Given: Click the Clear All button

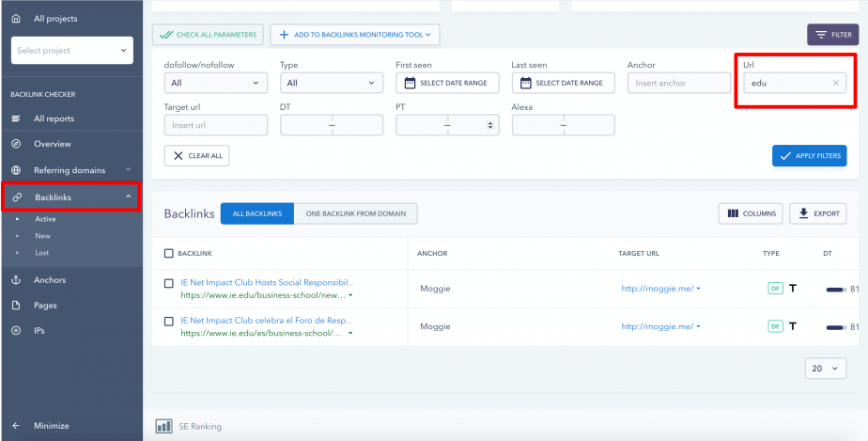Looking at the screenshot, I should [196, 156].
